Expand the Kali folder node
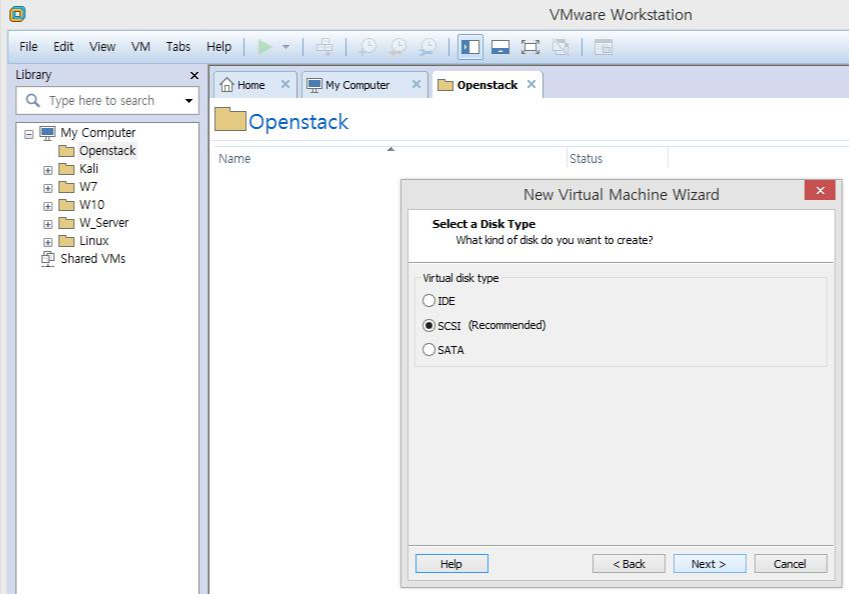Screen dimensions: 849x594 [x=48, y=170]
